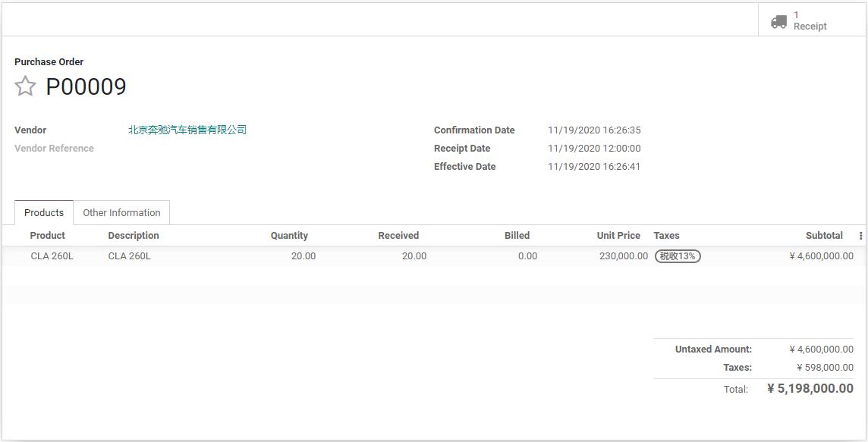Click the Receipt Date label
Viewport: 868px width, 442px height.
[x=462, y=149]
